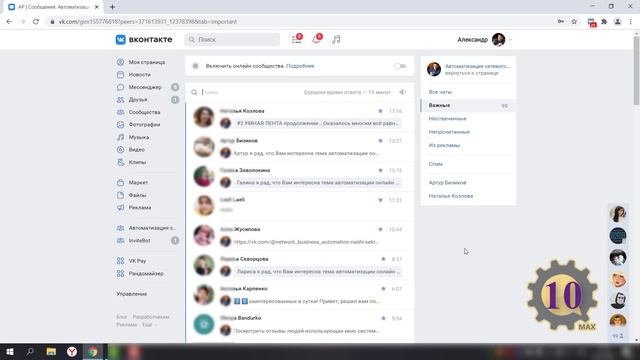
Task: Click the VK logo home icon
Action: (x=120, y=40)
